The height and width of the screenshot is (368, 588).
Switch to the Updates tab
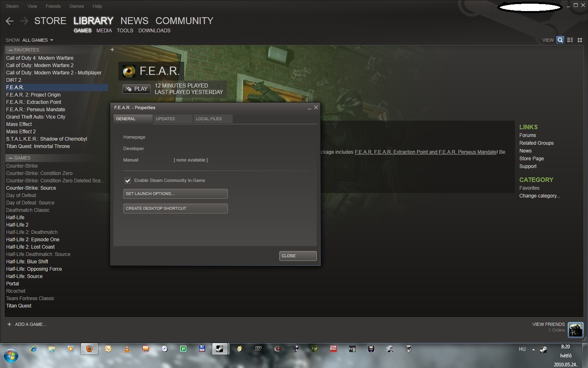coord(173,119)
